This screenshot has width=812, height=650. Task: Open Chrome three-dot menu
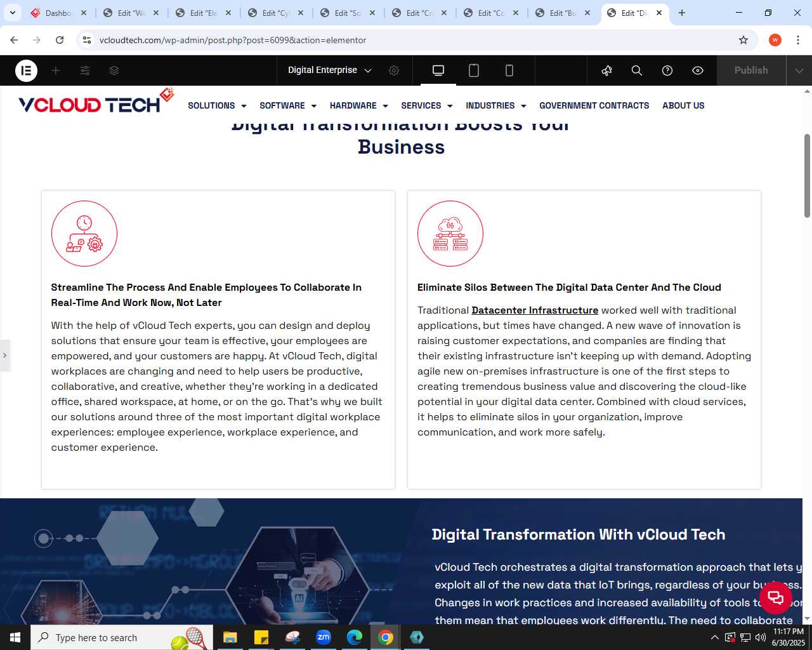(x=798, y=40)
